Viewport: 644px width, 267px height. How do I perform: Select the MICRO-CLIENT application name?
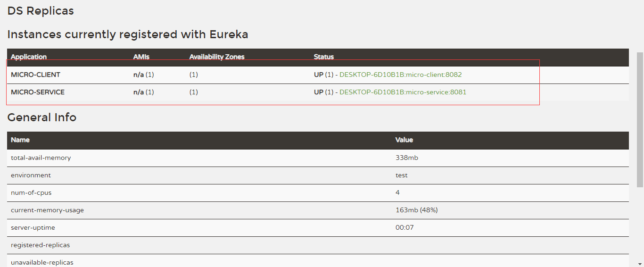(36, 75)
